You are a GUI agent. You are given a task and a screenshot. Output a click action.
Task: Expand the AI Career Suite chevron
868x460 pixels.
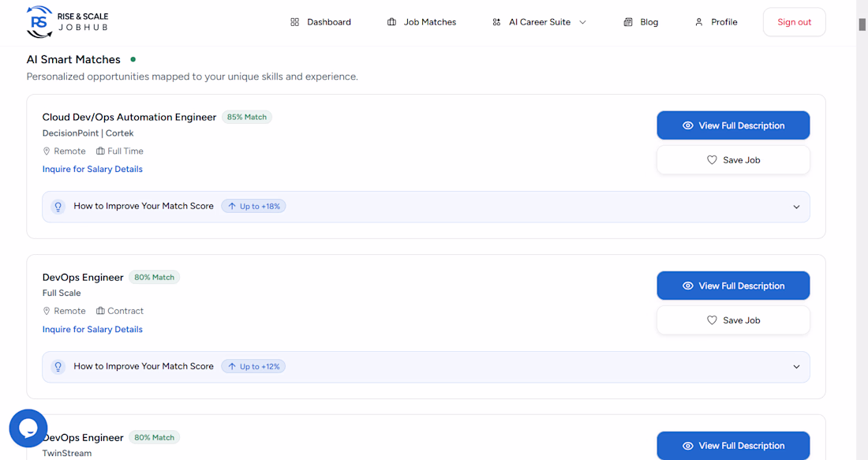pyautogui.click(x=582, y=22)
